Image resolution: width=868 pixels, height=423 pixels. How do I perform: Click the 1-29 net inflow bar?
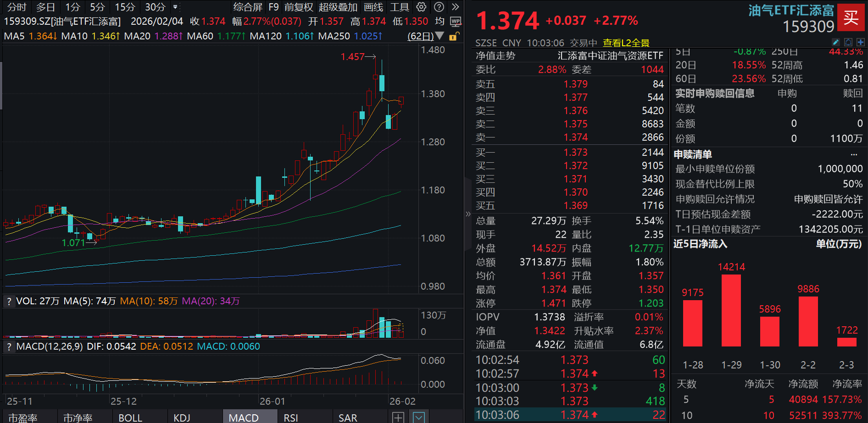tap(731, 310)
